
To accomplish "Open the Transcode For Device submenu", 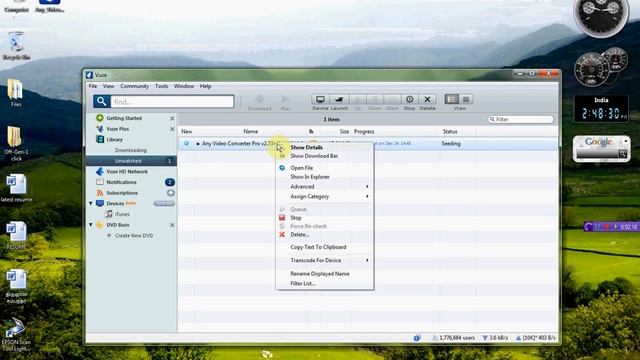I will click(325, 260).
